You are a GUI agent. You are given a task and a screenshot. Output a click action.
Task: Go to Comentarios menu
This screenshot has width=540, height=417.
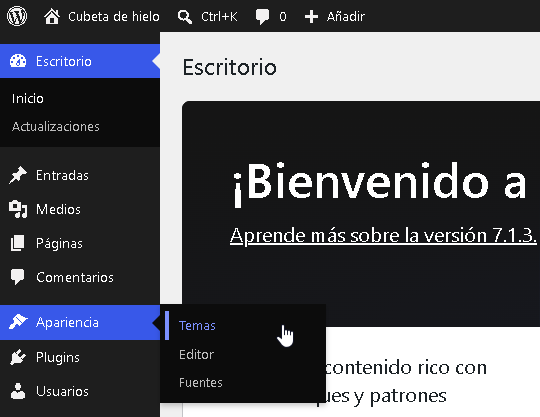click(x=80, y=277)
